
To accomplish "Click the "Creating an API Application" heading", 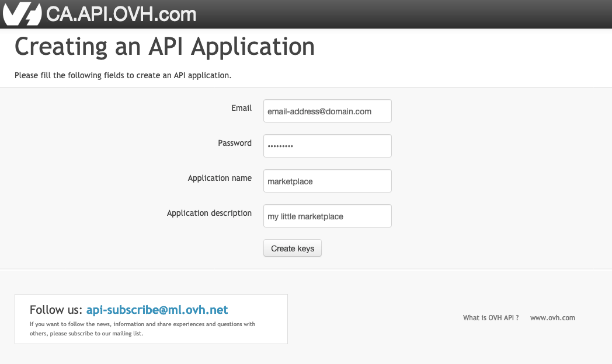I will (x=165, y=47).
